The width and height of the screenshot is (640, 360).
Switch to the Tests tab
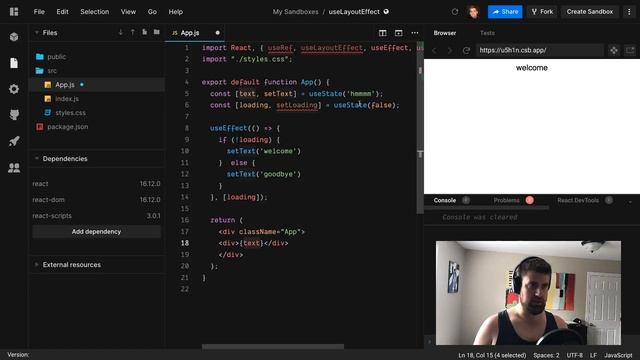487,33
